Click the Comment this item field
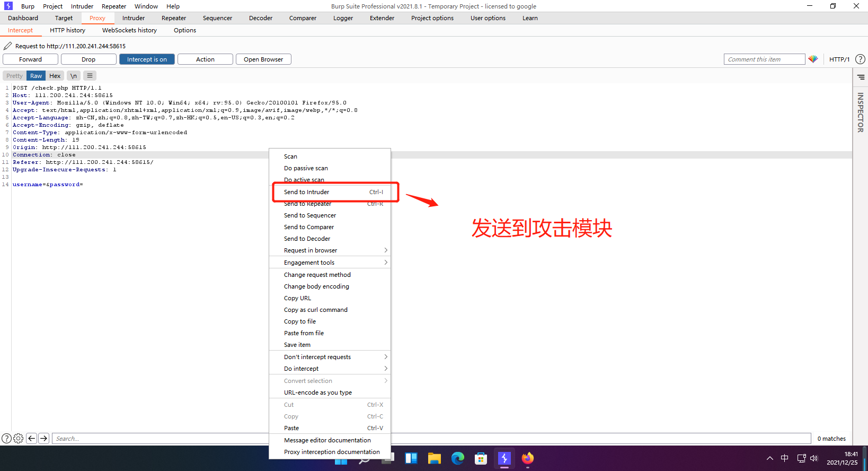The image size is (868, 471). point(764,59)
